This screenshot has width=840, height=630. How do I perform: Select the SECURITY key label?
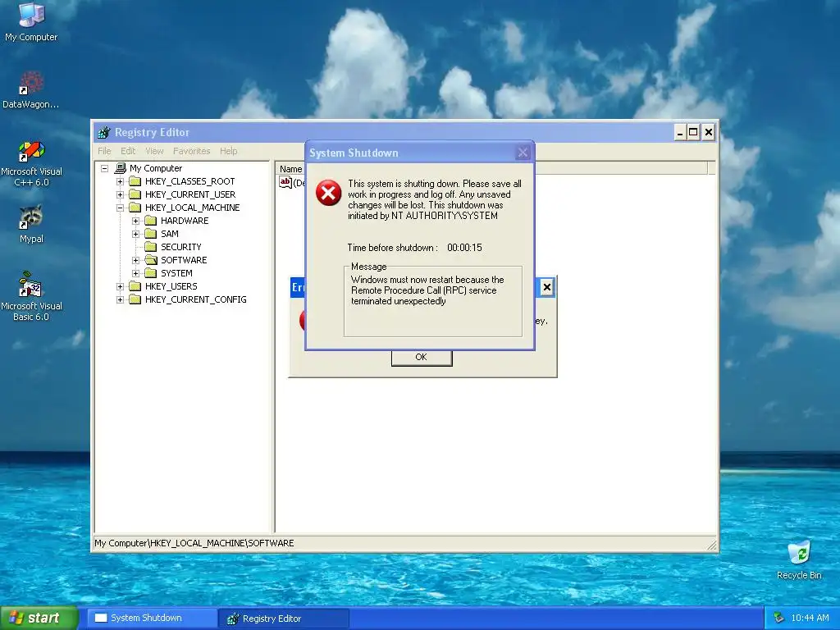(181, 247)
